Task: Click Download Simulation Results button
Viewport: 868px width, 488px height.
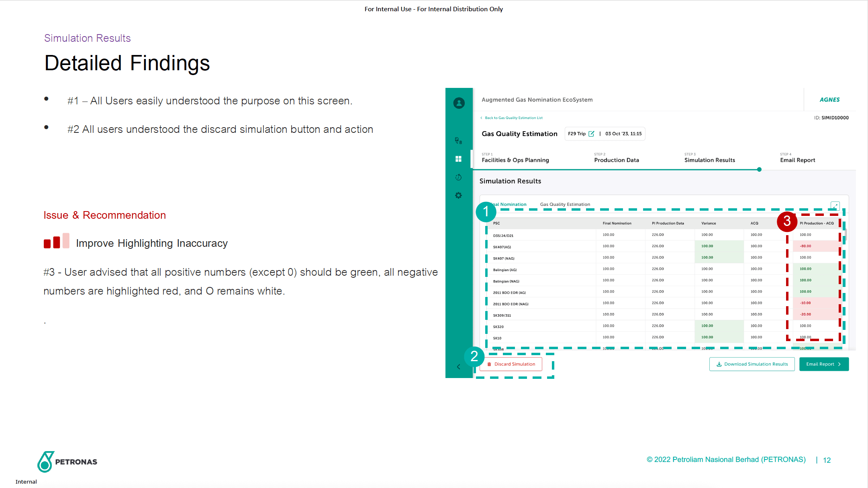Action: coord(752,364)
